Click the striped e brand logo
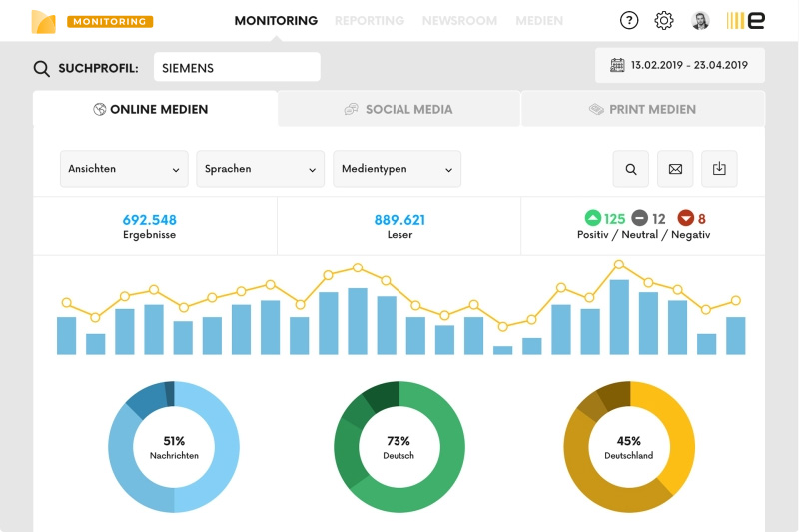The width and height of the screenshot is (799, 532). pos(745,20)
